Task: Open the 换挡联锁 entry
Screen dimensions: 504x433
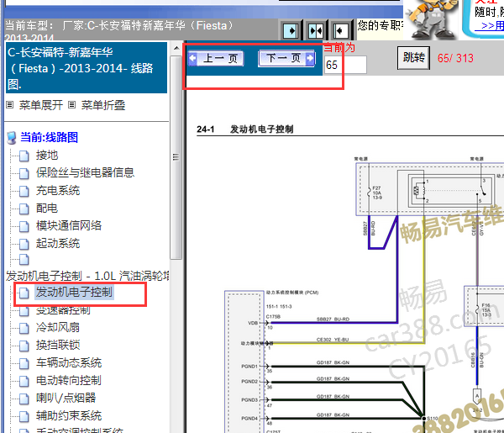Action: [x=58, y=345]
